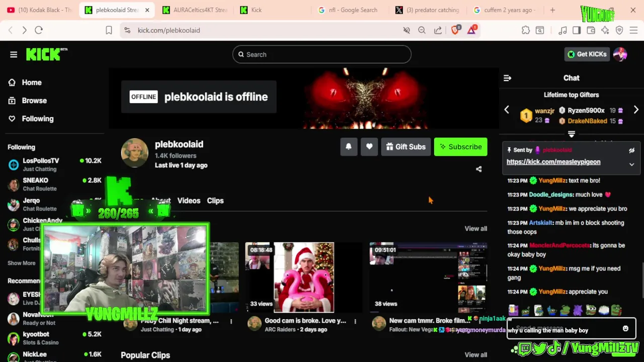
Task: Switch to the Videos tab
Action: 189,201
